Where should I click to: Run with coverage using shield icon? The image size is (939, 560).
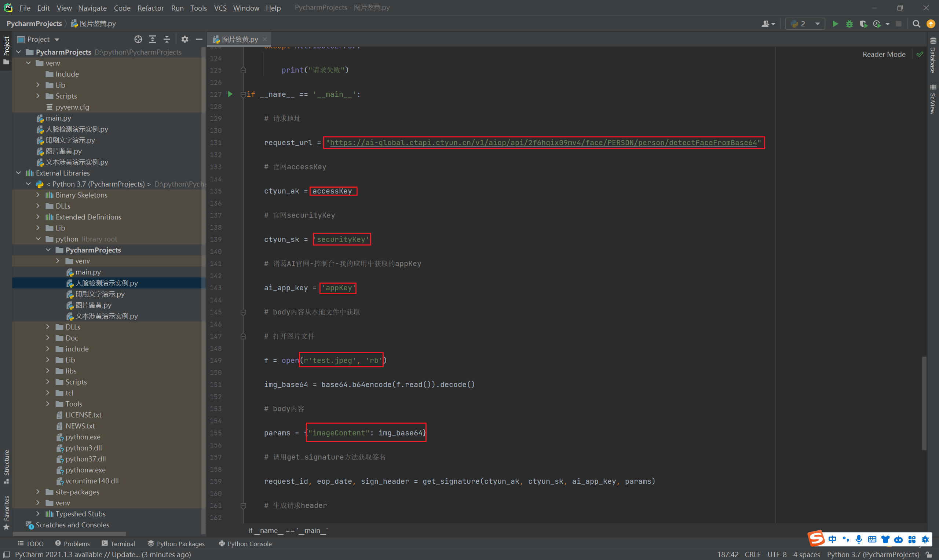[x=863, y=24]
